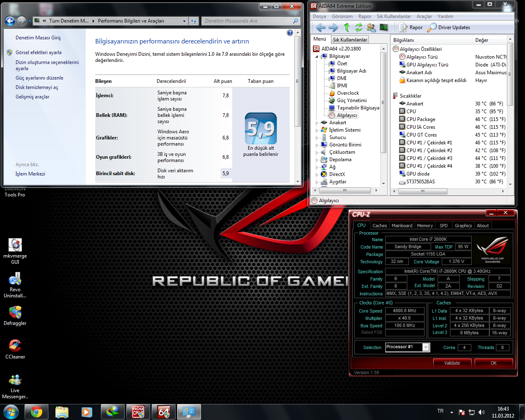
Task: Open Güç ayarlarını düzenle link
Action: point(39,78)
